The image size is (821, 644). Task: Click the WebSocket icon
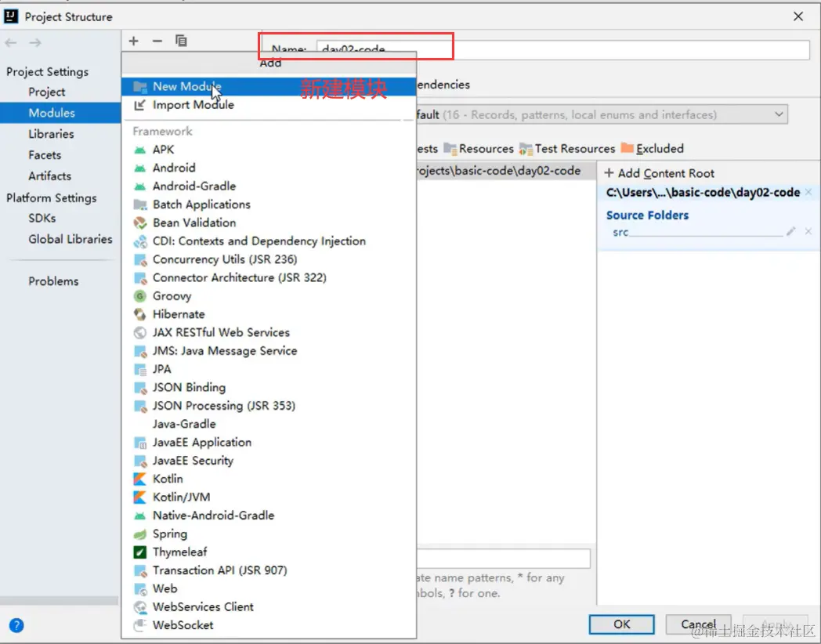tap(139, 625)
